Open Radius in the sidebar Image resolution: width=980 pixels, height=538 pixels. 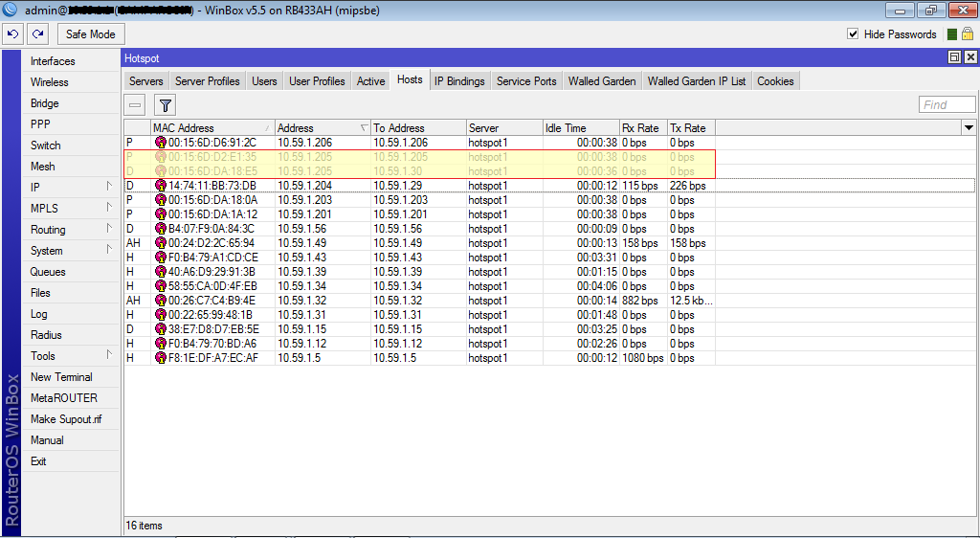(70, 335)
